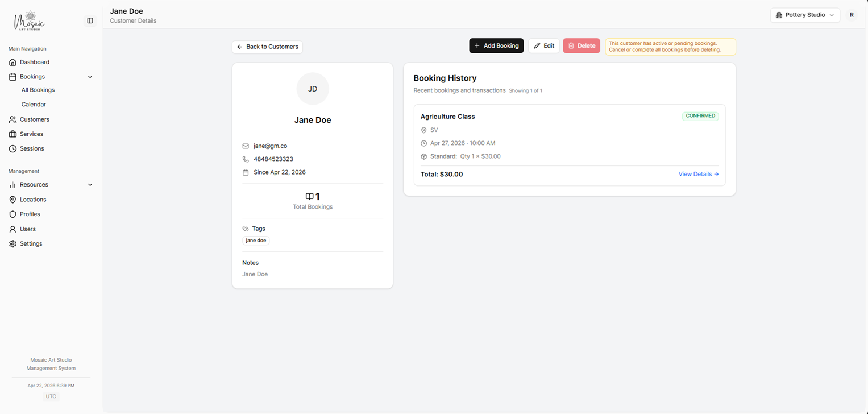The height and width of the screenshot is (414, 868).
Task: Select the Locations pin icon
Action: [x=12, y=199]
